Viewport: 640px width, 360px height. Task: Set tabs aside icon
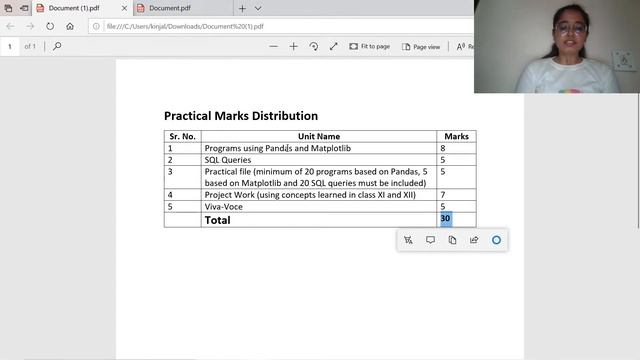tap(24, 8)
